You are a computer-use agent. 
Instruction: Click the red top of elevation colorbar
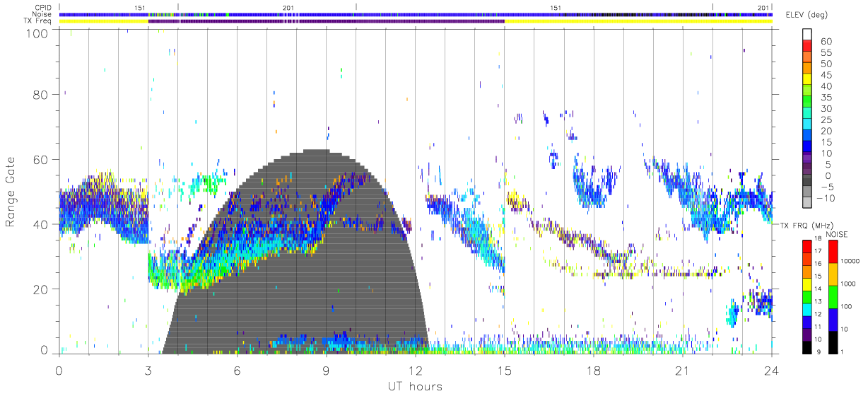pos(807,45)
